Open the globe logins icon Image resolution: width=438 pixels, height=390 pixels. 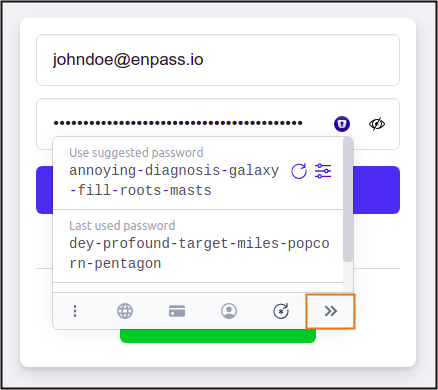coord(125,311)
